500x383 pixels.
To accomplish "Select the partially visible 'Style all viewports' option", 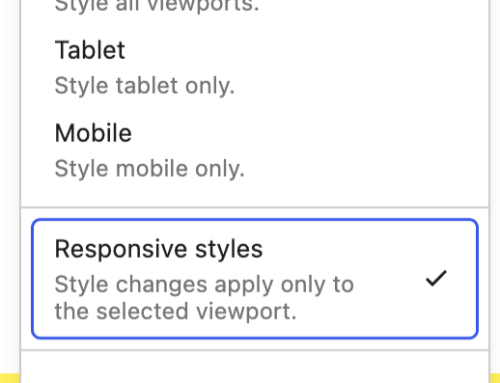I will tap(255, 8).
